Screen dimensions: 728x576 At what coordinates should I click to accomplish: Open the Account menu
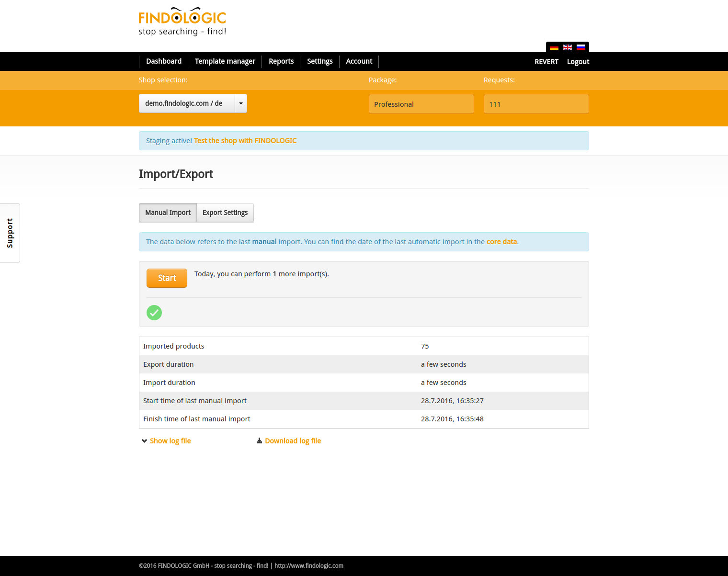[x=359, y=61]
